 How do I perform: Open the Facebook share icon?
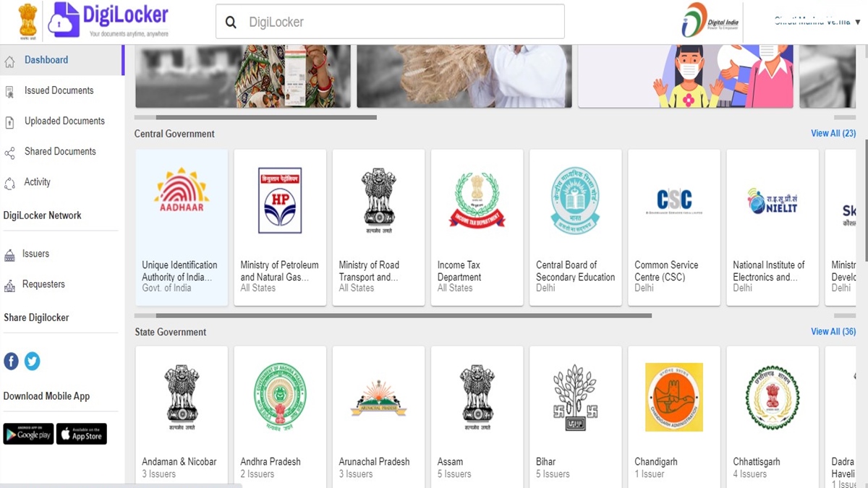[11, 361]
